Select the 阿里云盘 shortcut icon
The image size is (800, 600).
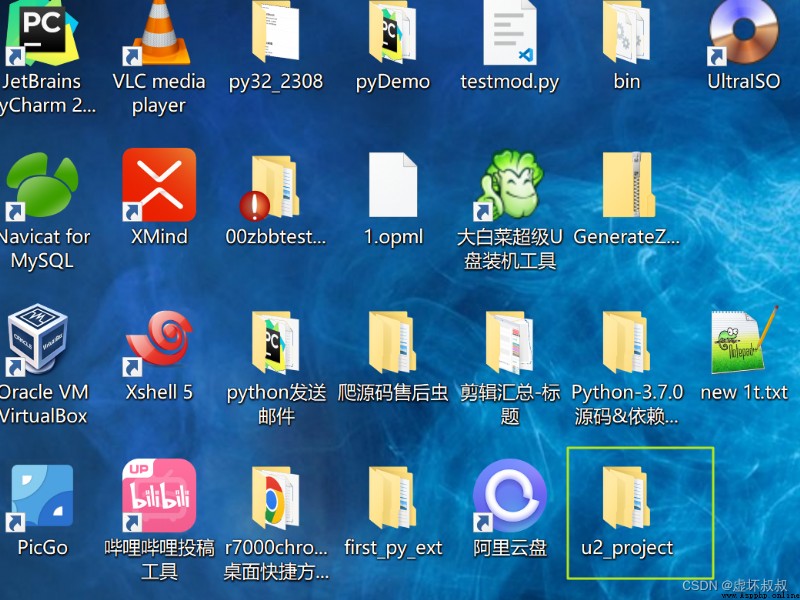(x=509, y=496)
